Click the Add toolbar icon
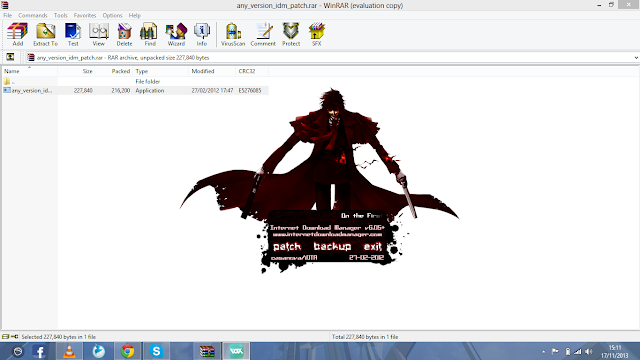The width and height of the screenshot is (640, 360). (18, 35)
